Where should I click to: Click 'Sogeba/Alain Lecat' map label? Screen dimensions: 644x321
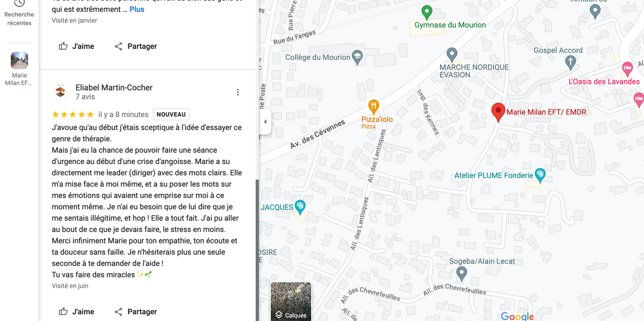[x=482, y=261]
